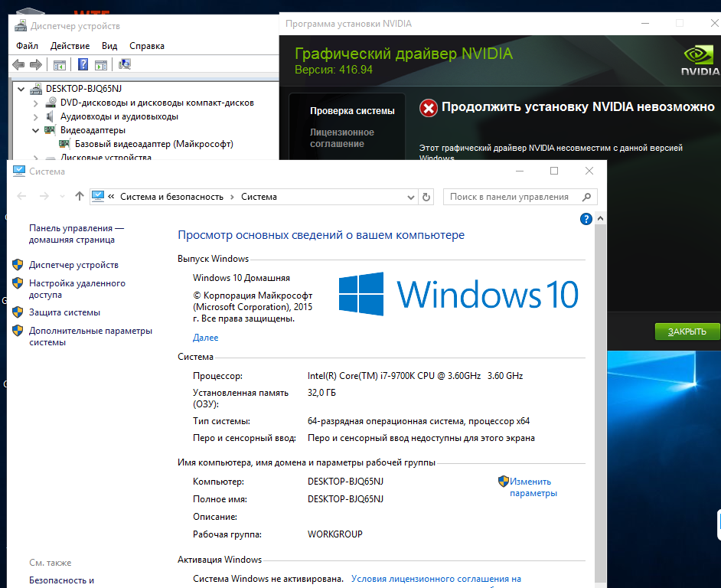721x588 pixels.
Task: Expand Аудиовходы и аудиовыходы category
Action: 35,117
